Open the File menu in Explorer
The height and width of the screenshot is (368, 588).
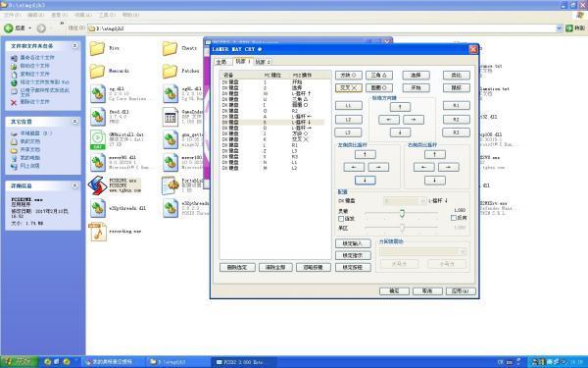point(12,15)
